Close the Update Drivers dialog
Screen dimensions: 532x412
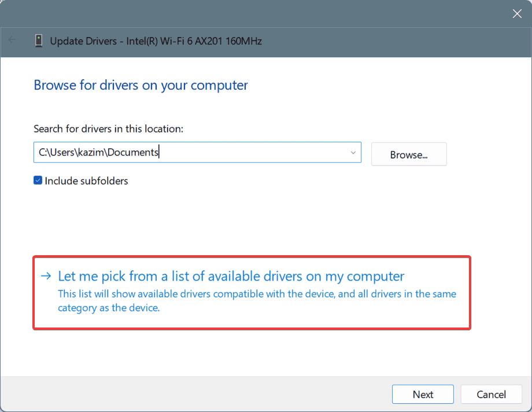click(517, 13)
